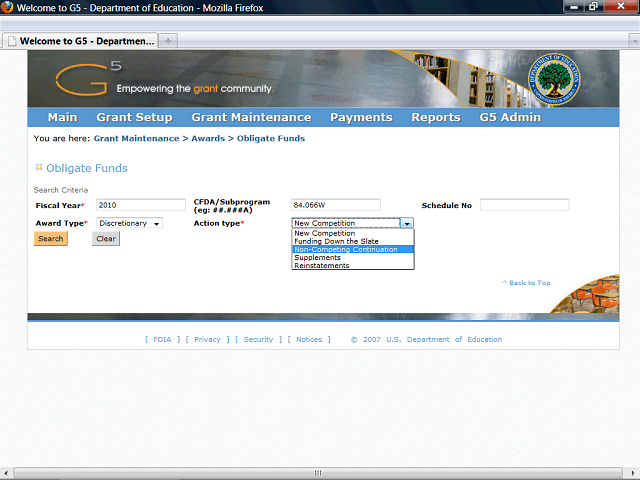The width and height of the screenshot is (640, 480).
Task: Close the Firefox window
Action: [x=621, y=6]
